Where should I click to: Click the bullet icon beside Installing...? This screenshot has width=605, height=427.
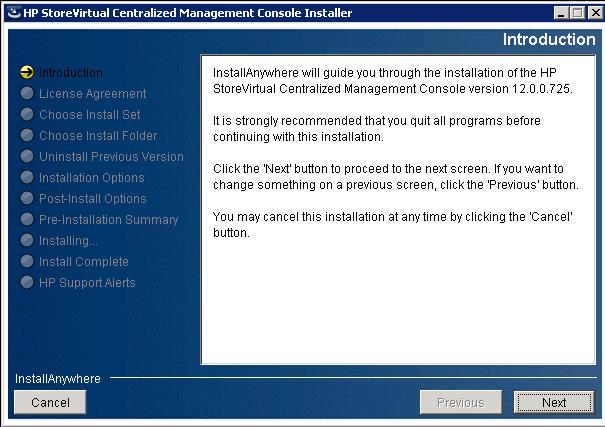click(27, 240)
